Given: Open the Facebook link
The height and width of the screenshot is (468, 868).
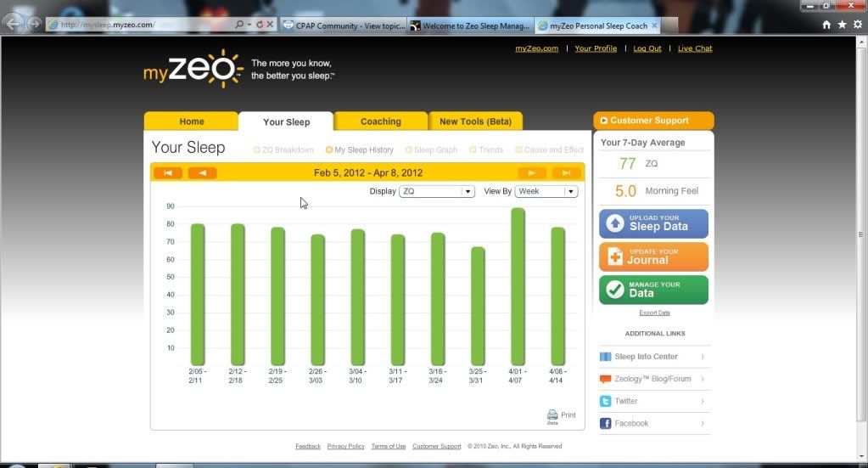Looking at the screenshot, I should pos(631,423).
